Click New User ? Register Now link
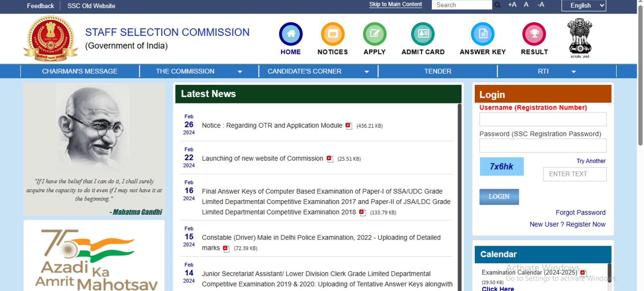This screenshot has width=644, height=291. click(567, 224)
